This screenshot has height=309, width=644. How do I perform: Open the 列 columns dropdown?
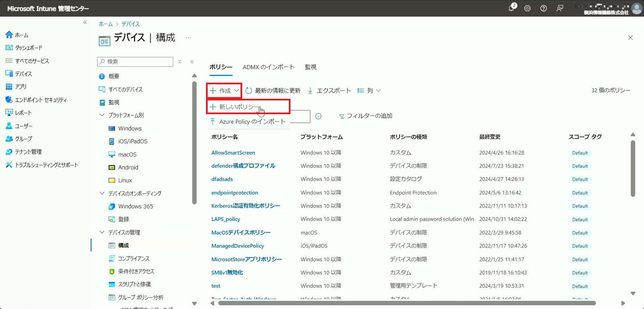(x=369, y=91)
